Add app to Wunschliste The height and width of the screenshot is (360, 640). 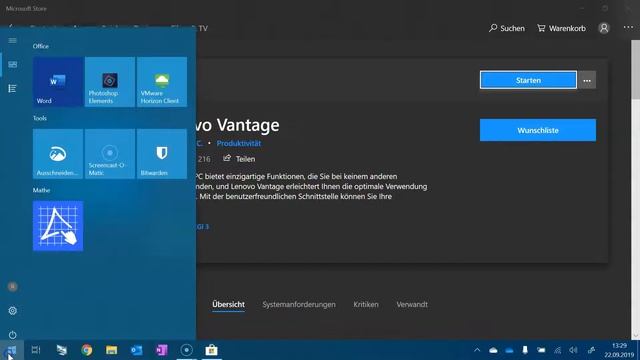(x=538, y=130)
